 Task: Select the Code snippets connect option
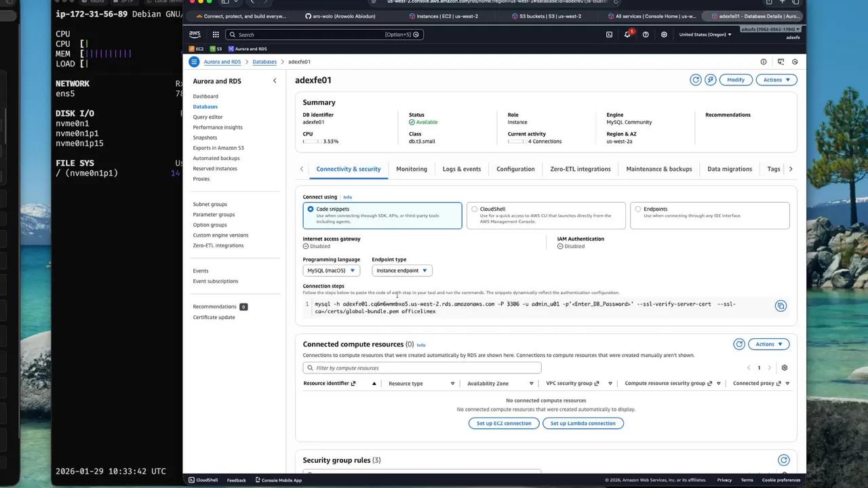(x=382, y=216)
